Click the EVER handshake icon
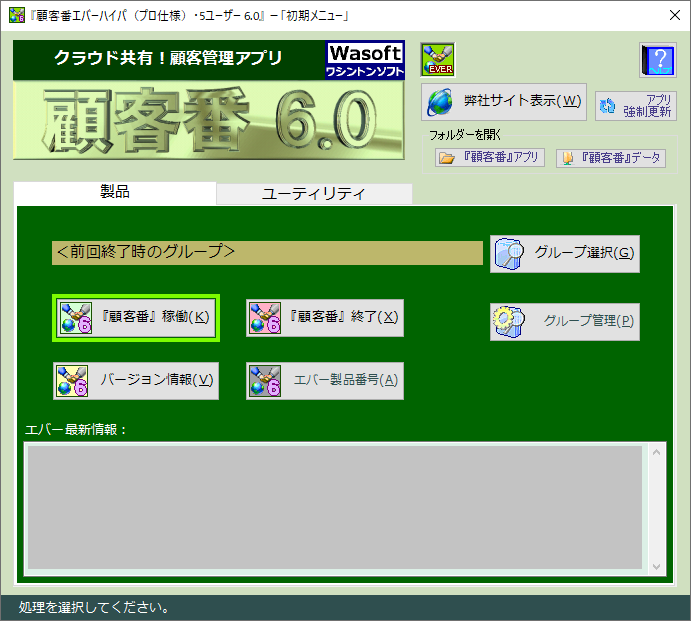 tap(437, 60)
